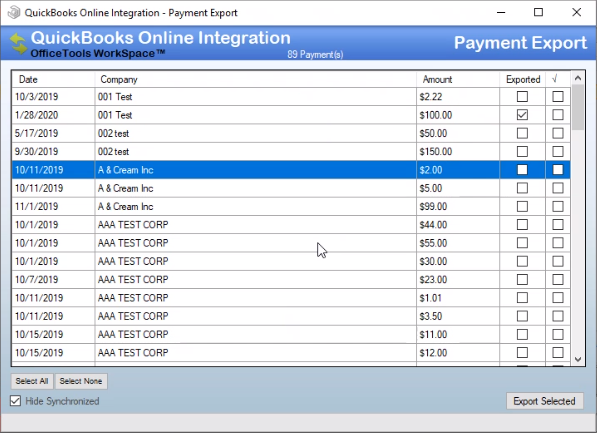Click the $99.00 amount cell
Viewport: 597px width, 433px height.
tap(458, 206)
